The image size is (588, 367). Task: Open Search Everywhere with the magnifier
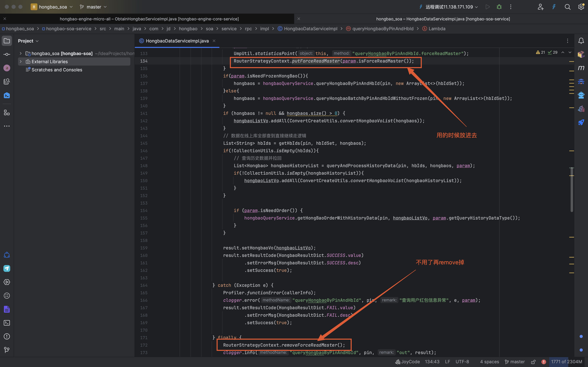568,7
